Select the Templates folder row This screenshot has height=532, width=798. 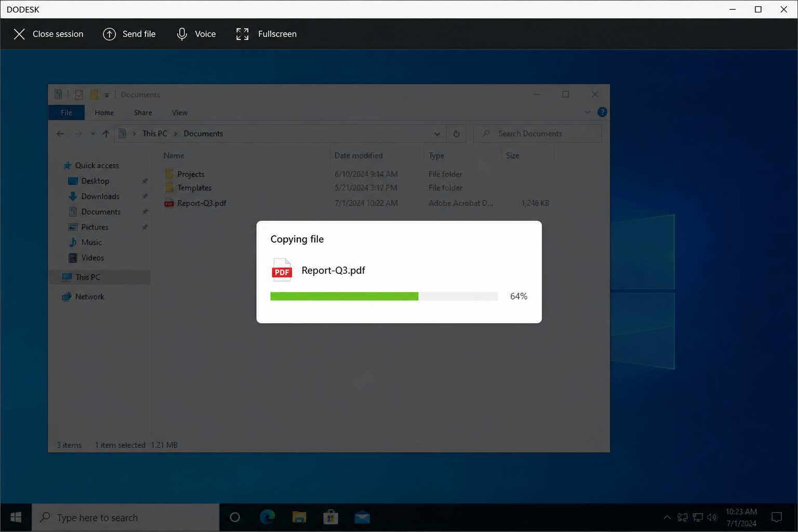pos(356,188)
